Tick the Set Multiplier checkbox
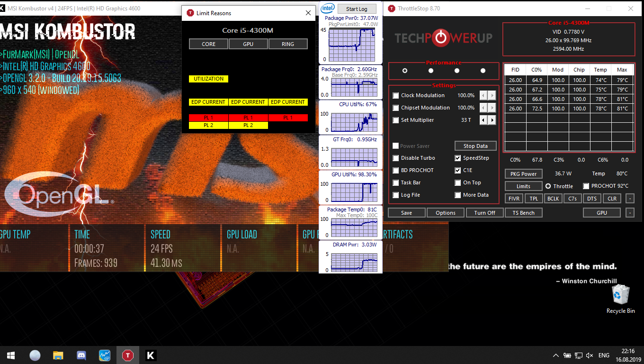The width and height of the screenshot is (644, 364). [396, 120]
